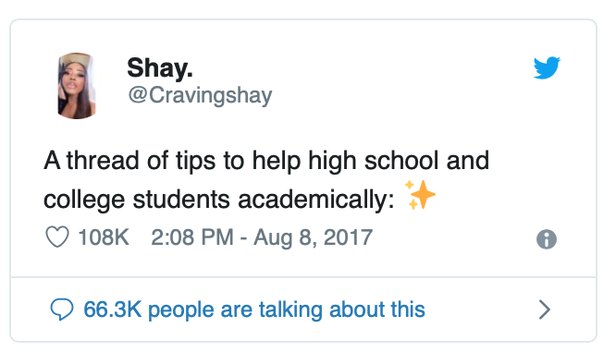Screen dimensions: 616x364
Task: Open the Shay. display name
Action: (x=160, y=68)
